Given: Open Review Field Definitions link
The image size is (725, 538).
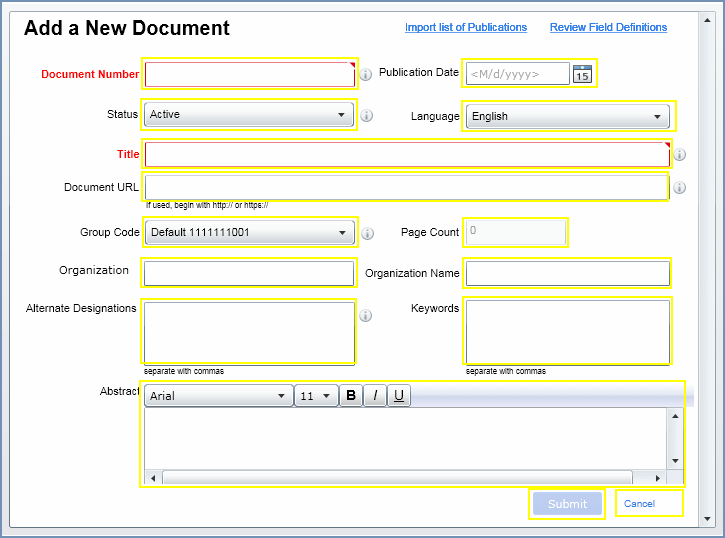Looking at the screenshot, I should [x=608, y=27].
